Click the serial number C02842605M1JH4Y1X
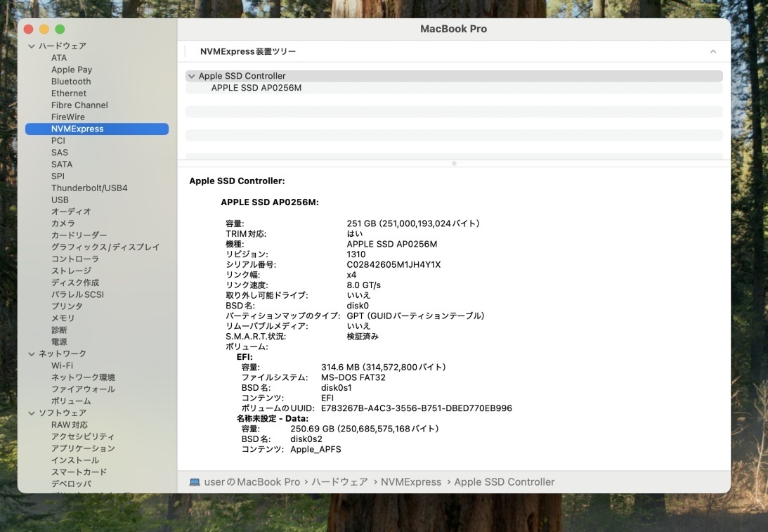 [x=393, y=264]
